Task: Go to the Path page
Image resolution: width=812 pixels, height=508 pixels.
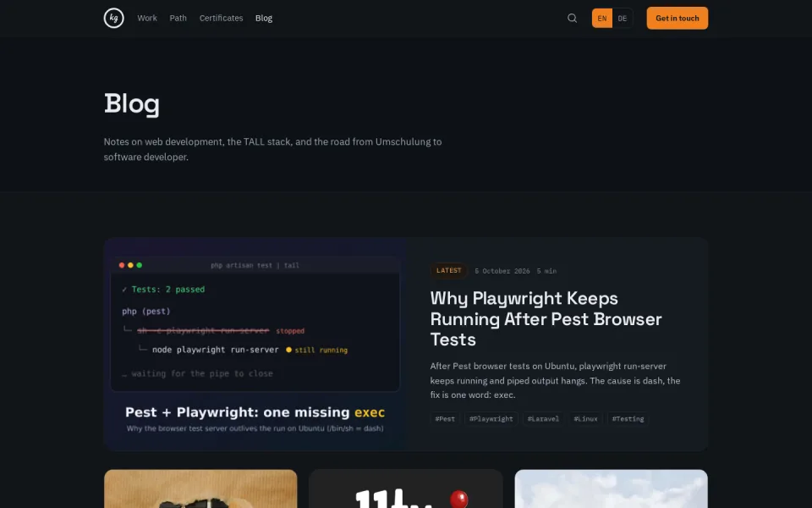Action: [178, 18]
